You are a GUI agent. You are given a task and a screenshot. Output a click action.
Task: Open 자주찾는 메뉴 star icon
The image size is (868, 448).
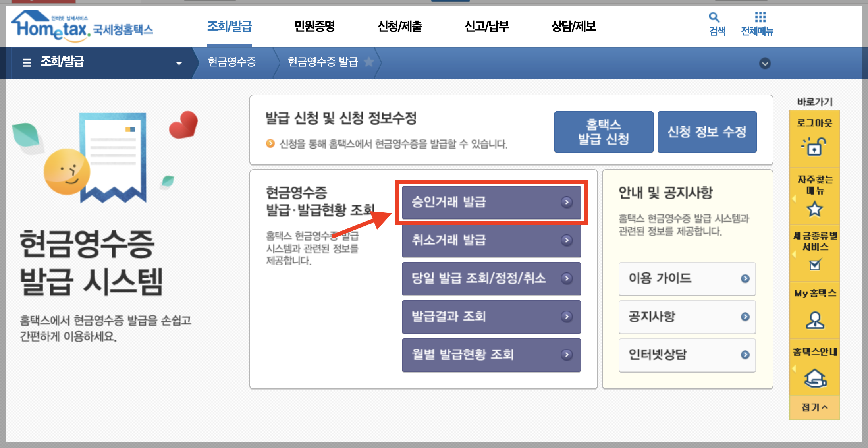(814, 209)
